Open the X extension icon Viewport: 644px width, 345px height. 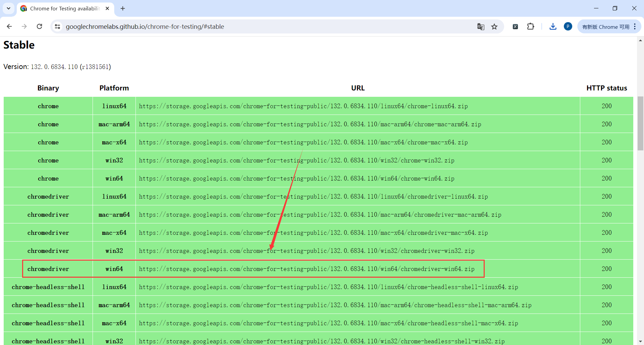tap(516, 26)
